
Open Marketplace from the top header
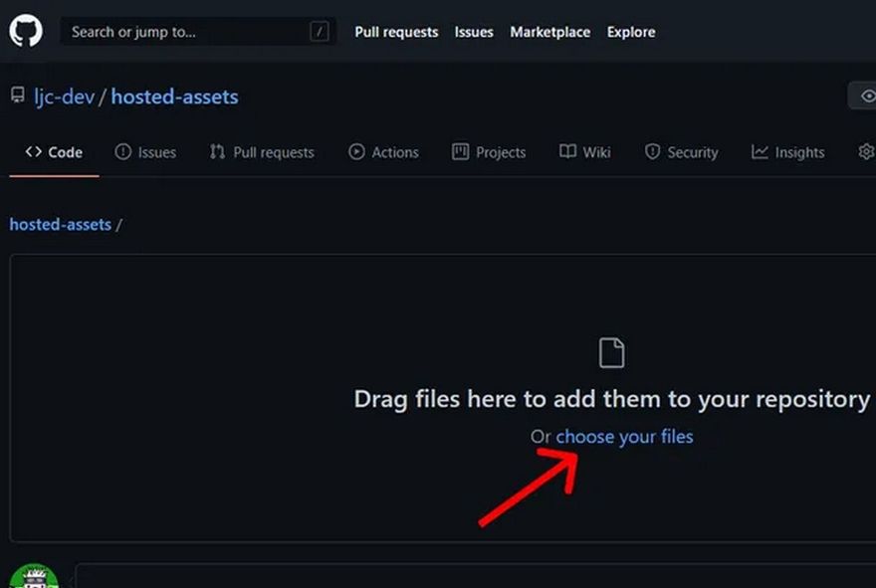tap(551, 32)
